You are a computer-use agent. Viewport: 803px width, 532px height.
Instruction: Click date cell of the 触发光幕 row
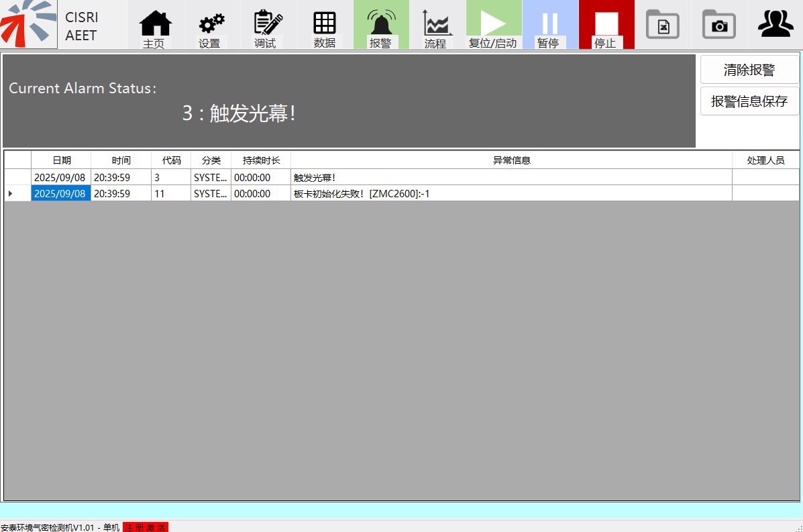61,177
